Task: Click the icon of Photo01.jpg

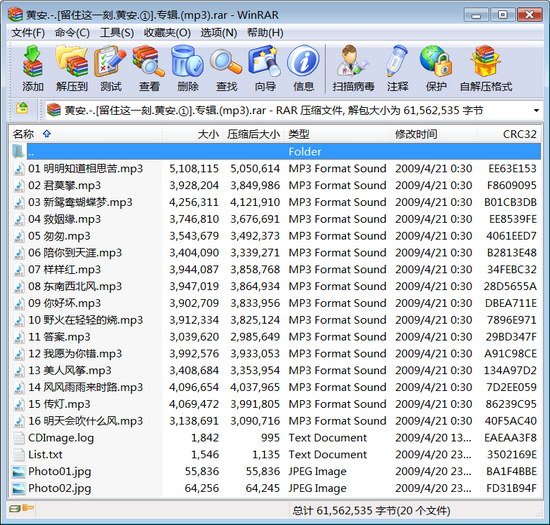Action: click(19, 472)
